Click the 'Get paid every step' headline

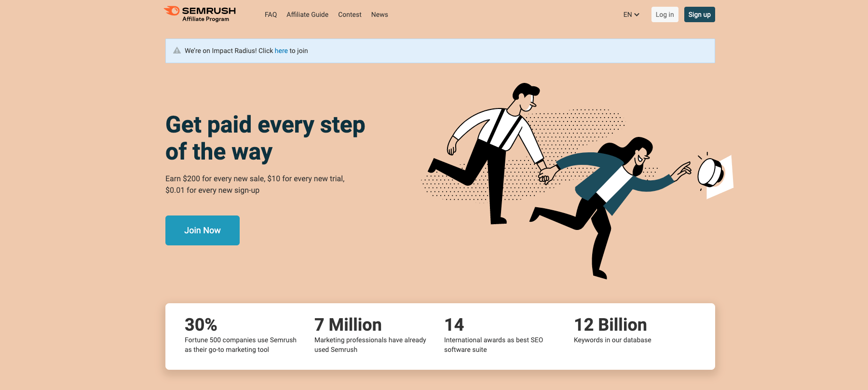point(265,138)
